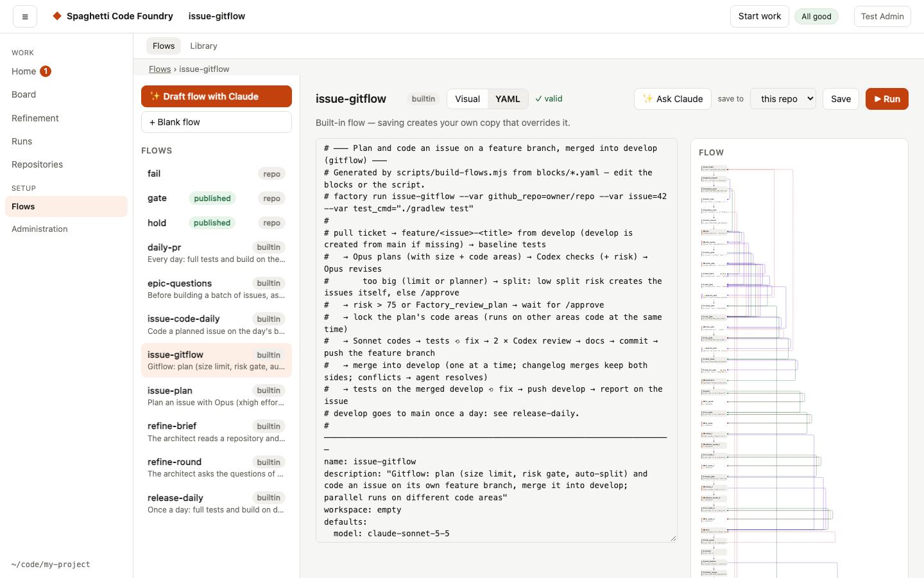Open the epic-questions flow
Screen dimensions: 924x578
pyautogui.click(x=216, y=289)
